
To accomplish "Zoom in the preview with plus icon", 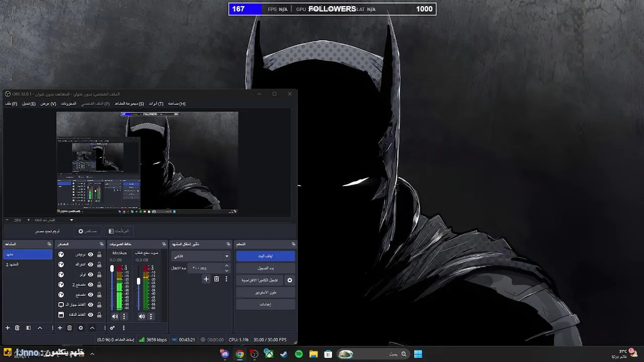I will point(28,220).
